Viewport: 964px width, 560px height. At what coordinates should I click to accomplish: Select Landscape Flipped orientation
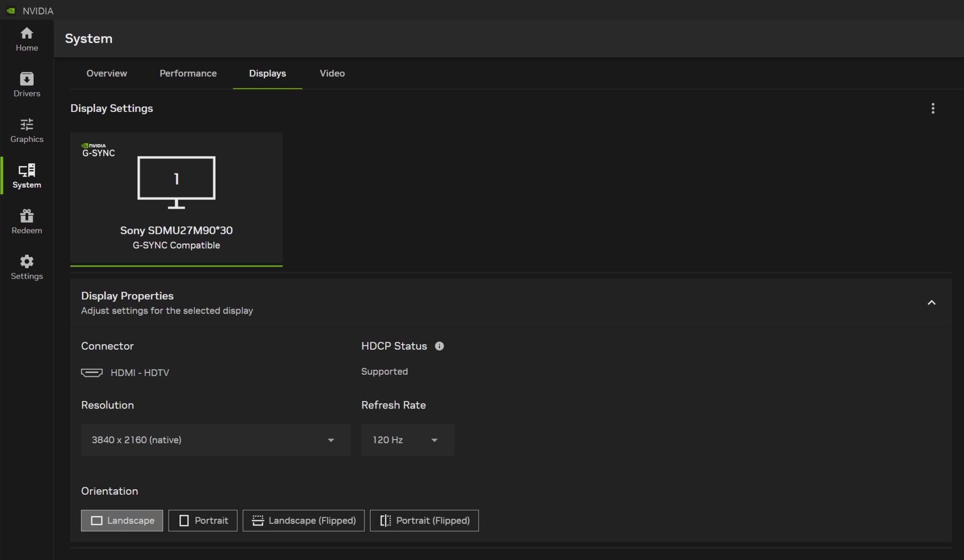pyautogui.click(x=303, y=520)
